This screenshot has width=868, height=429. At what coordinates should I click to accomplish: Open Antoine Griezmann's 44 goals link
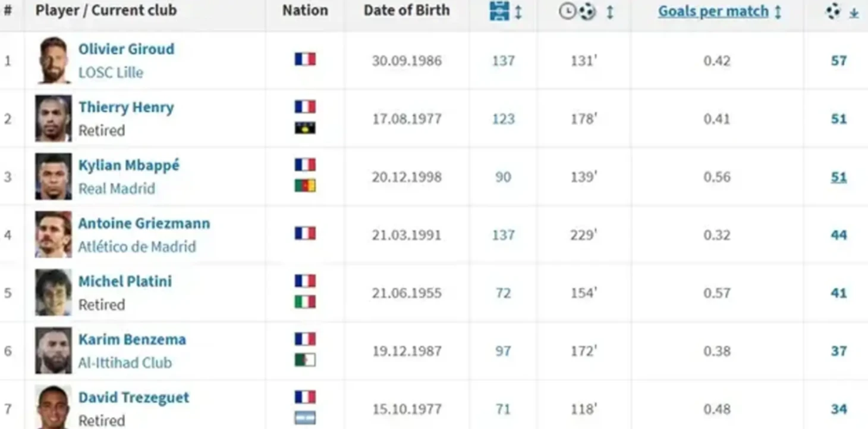[839, 235]
